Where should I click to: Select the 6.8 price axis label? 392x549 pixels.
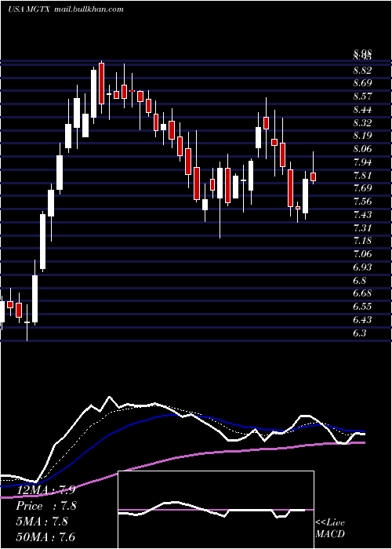[359, 281]
